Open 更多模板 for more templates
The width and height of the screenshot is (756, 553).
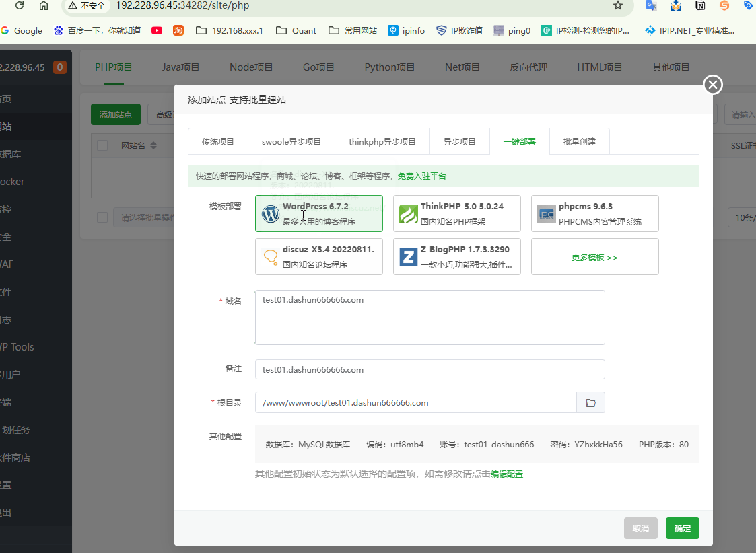pyautogui.click(x=594, y=257)
